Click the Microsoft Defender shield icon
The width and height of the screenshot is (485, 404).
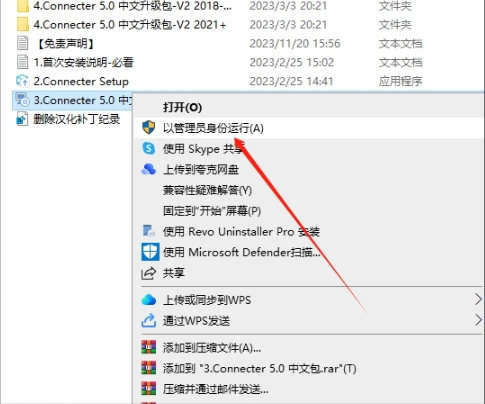pos(150,252)
